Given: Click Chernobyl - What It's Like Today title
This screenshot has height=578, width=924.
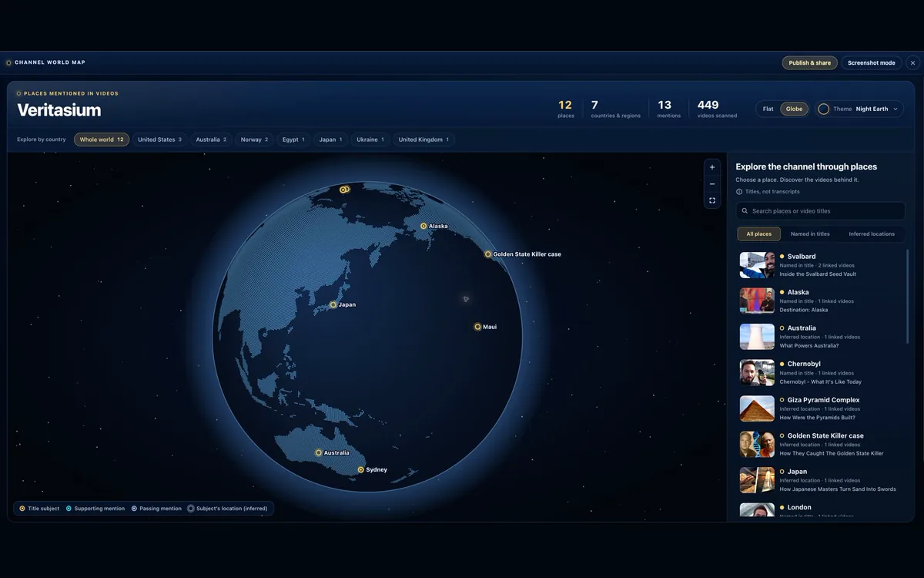Looking at the screenshot, I should click(821, 381).
